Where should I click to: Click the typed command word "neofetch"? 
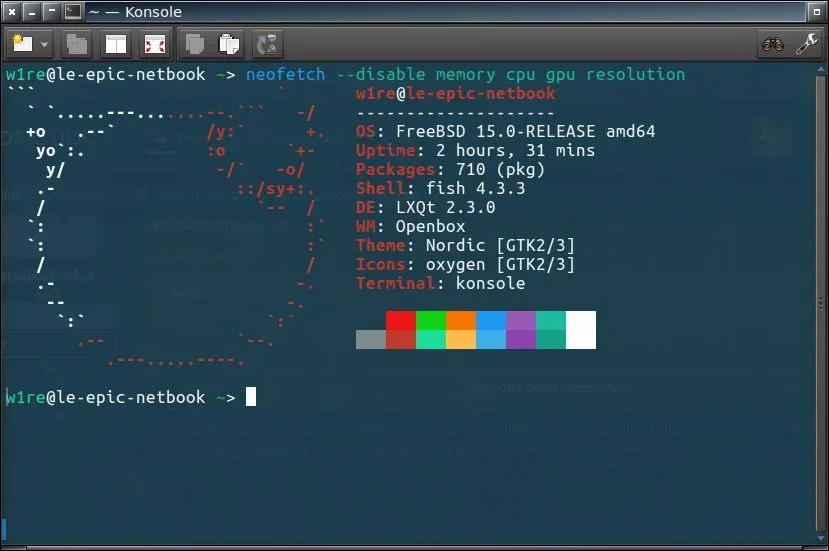285,75
